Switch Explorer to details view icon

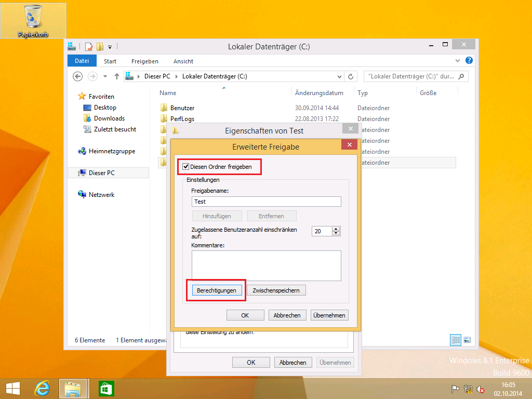pos(455,340)
